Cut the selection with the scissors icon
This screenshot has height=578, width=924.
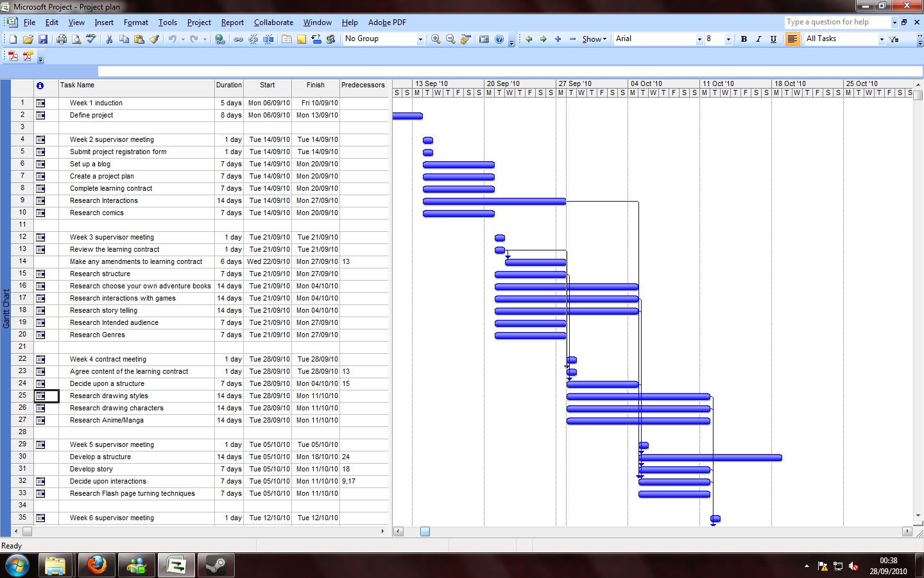coord(109,39)
